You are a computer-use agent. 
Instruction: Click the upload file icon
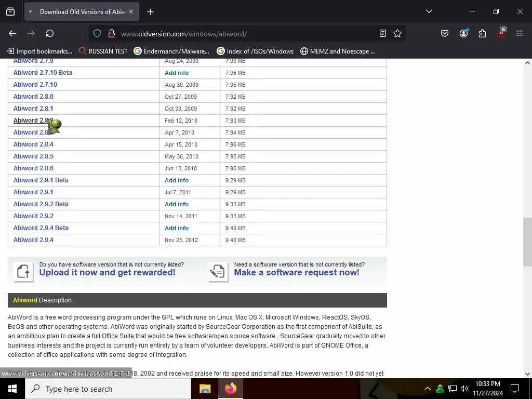point(23,272)
